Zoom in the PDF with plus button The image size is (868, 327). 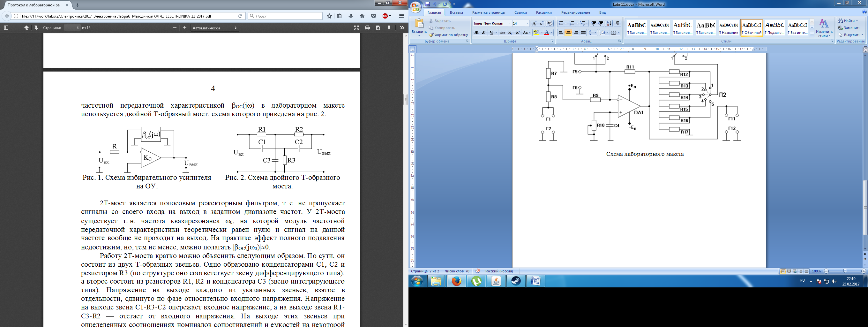(x=185, y=28)
